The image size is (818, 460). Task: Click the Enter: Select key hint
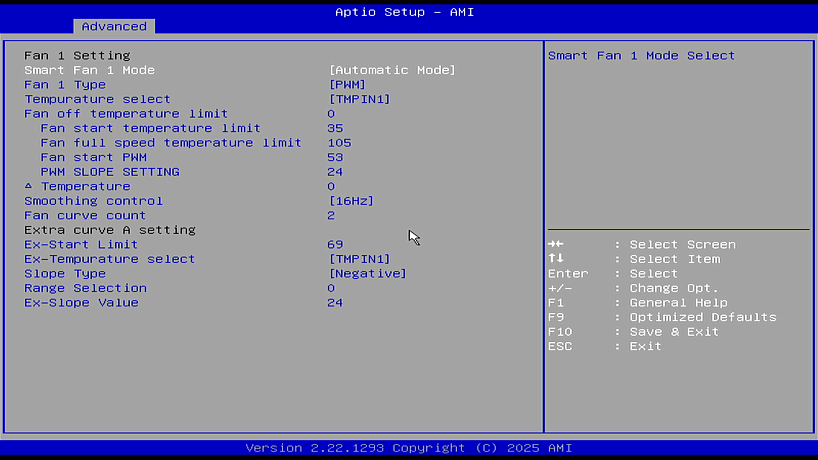pyautogui.click(x=612, y=274)
